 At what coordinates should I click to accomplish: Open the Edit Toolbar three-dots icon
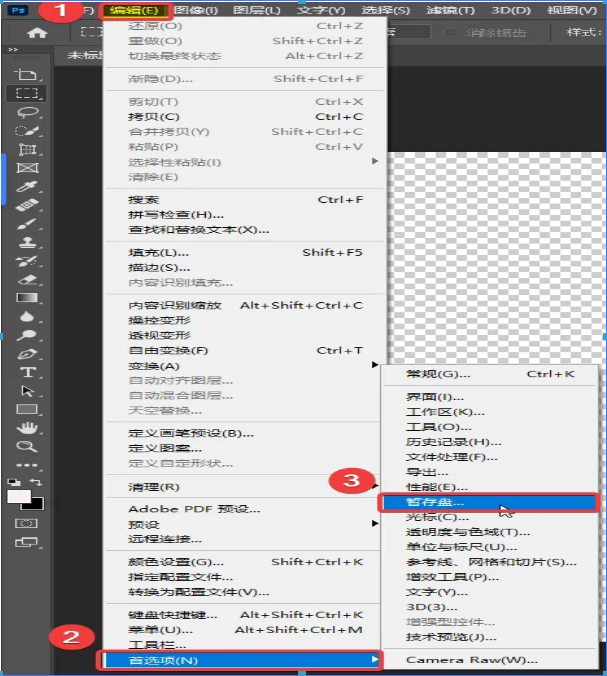(27, 465)
